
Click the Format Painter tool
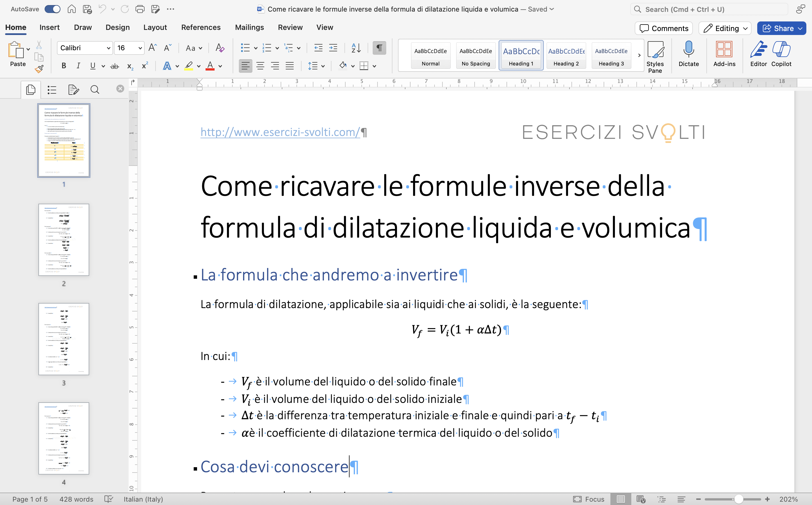pyautogui.click(x=39, y=69)
